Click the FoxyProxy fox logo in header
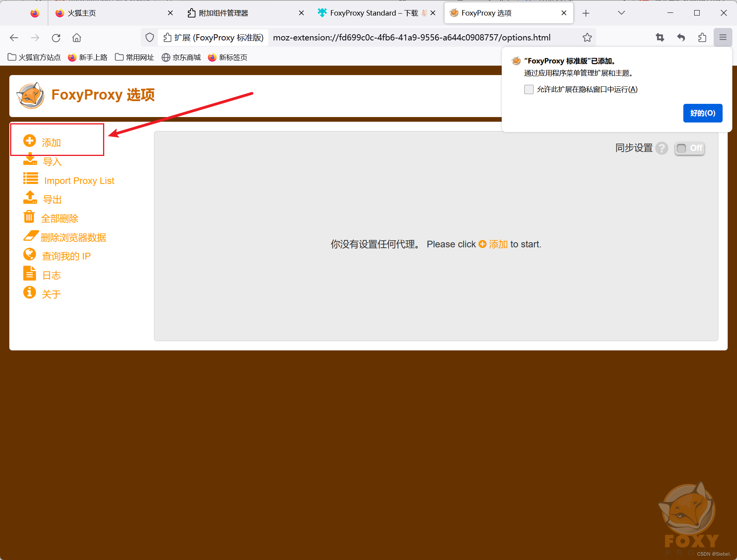 click(x=30, y=95)
